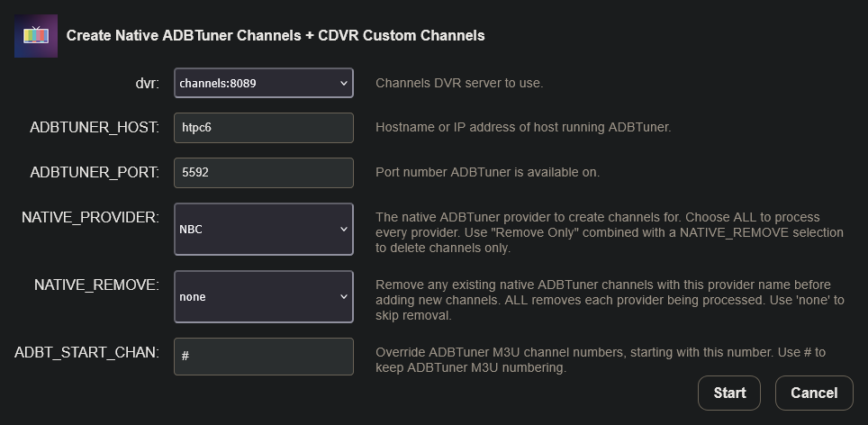Click the 'ADBTUNER_PORT:' label
This screenshot has width=868, height=425.
95,172
